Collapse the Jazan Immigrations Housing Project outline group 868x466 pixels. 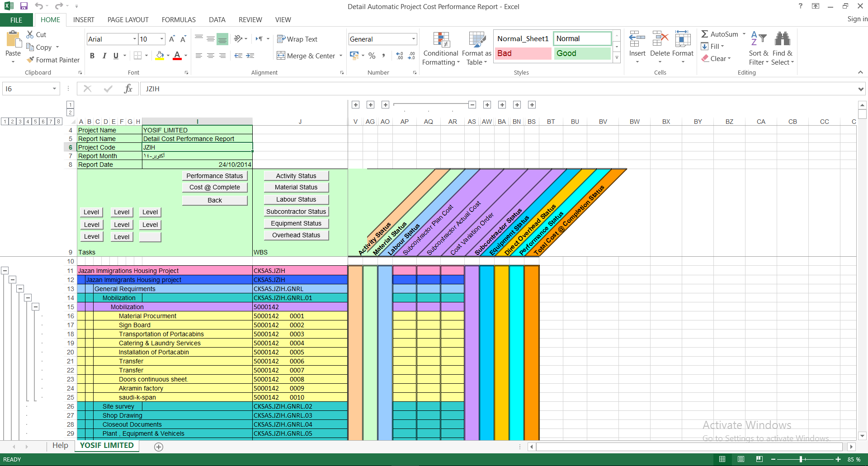5,270
